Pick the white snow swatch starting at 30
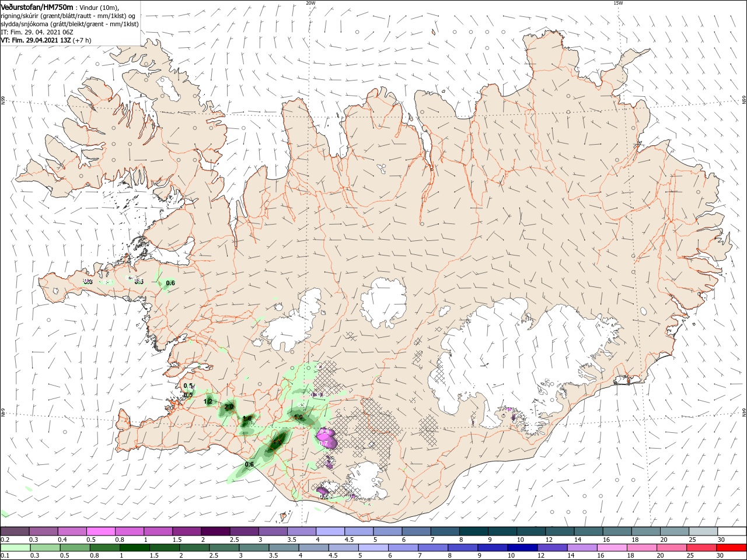 (731, 531)
